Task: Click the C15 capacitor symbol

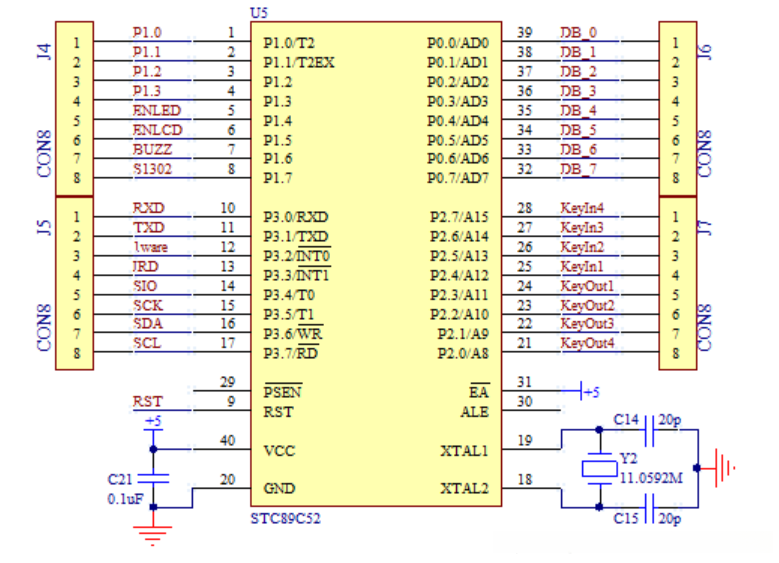Action: 649,508
